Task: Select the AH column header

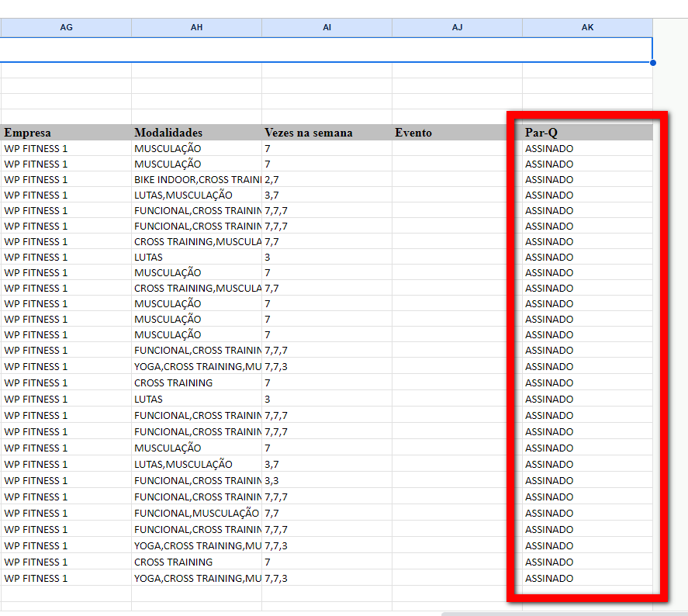Action: [196, 27]
